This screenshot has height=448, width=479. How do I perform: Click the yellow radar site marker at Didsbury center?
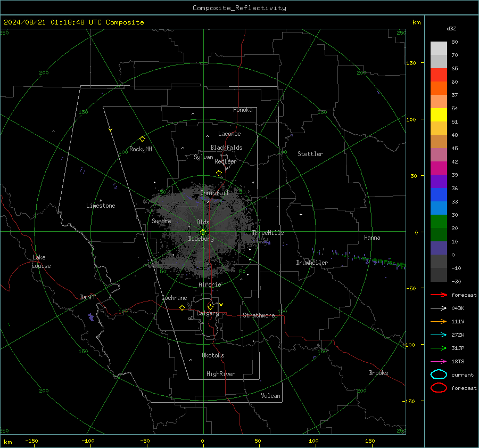coord(203,232)
